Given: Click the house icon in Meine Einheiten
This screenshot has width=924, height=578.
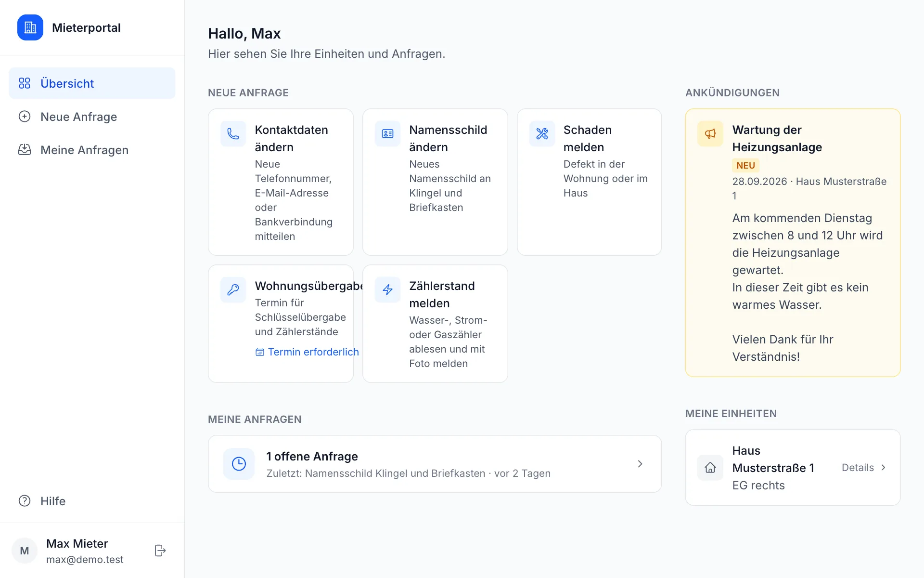Looking at the screenshot, I should click(710, 467).
